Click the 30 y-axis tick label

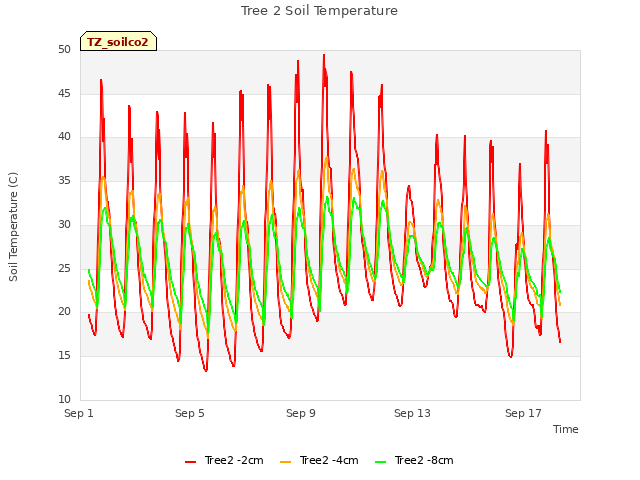[x=64, y=224]
